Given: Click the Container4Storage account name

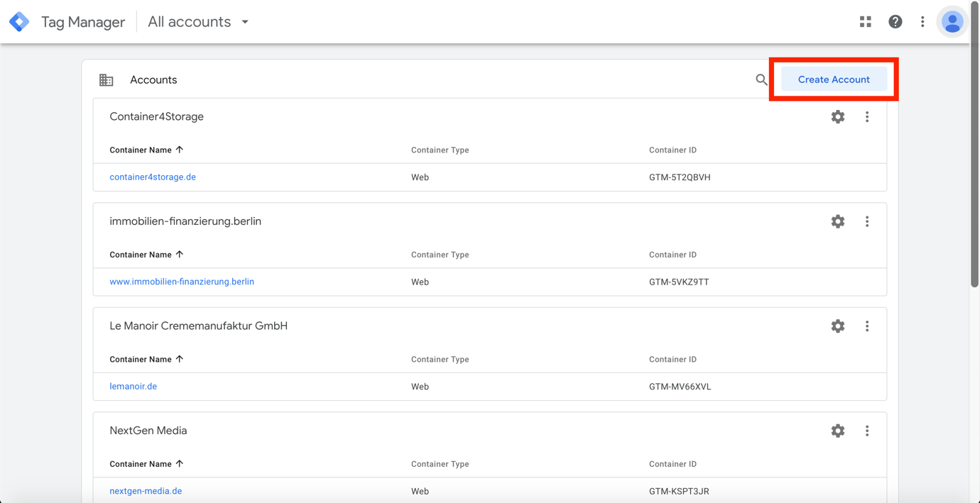Looking at the screenshot, I should point(157,116).
